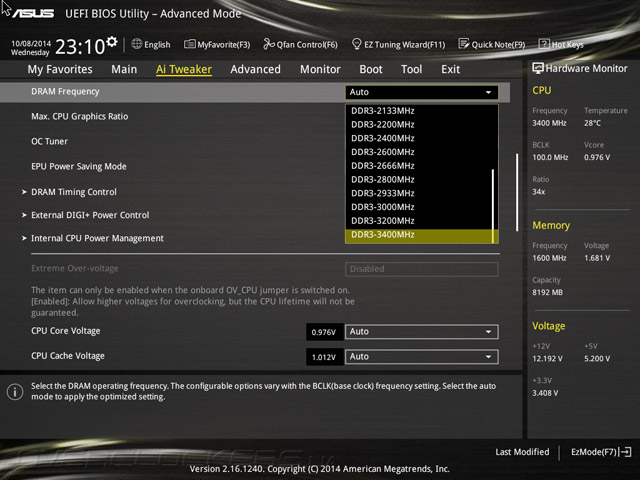Viewport: 640px width, 480px height.
Task: Open Quick Note(F9)
Action: 492,44
